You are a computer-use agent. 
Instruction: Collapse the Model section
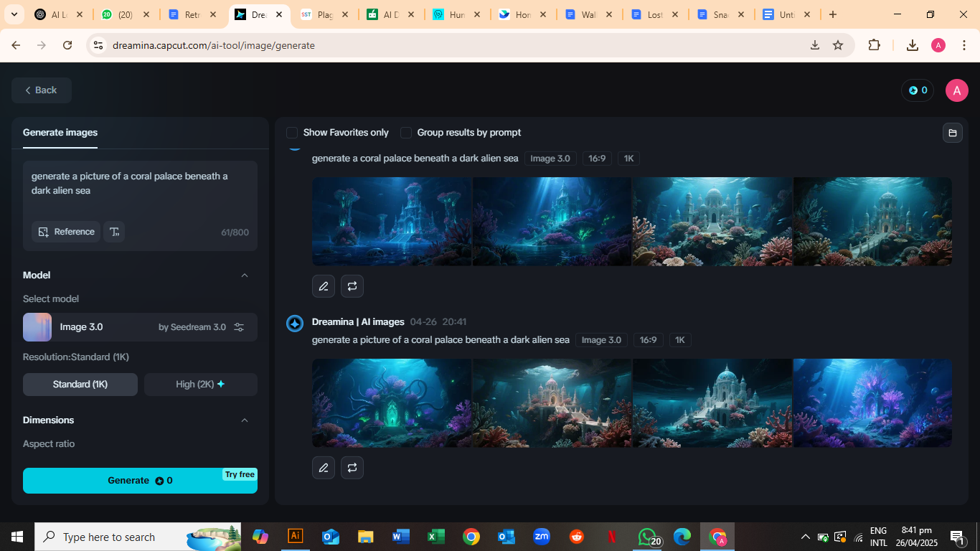click(x=245, y=275)
